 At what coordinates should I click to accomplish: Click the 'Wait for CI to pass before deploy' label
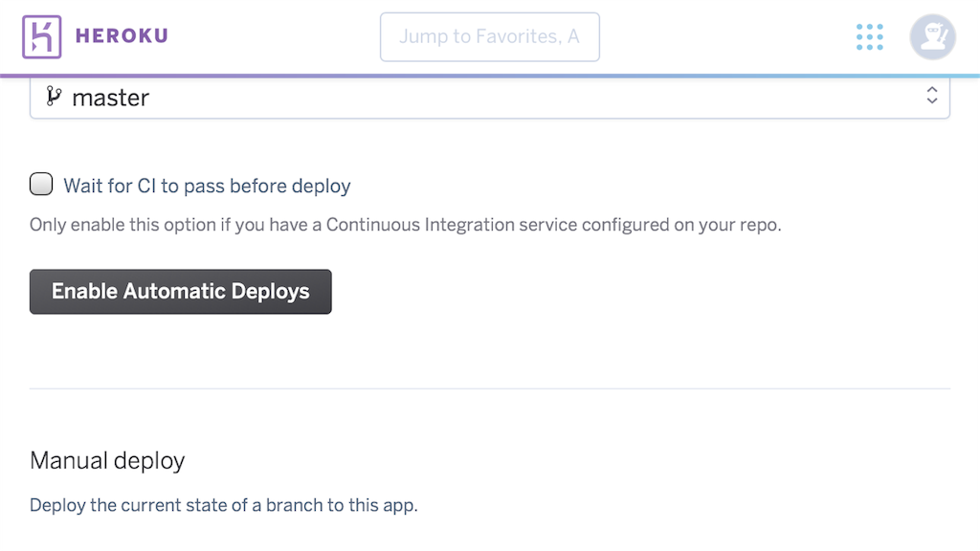[x=207, y=186]
